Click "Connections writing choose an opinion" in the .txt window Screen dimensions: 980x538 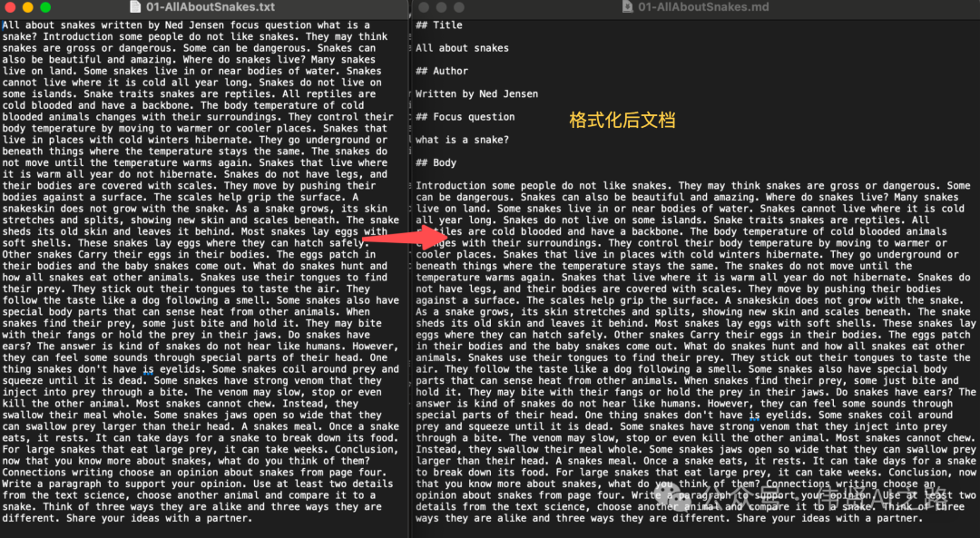click(110, 473)
